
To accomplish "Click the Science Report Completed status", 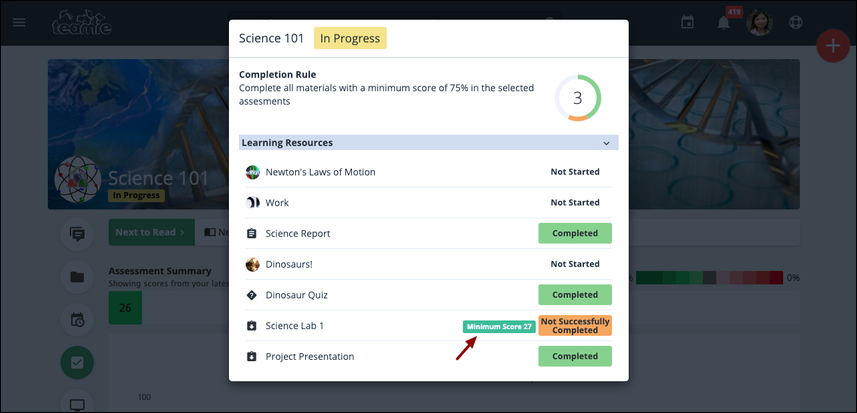I will (x=575, y=234).
